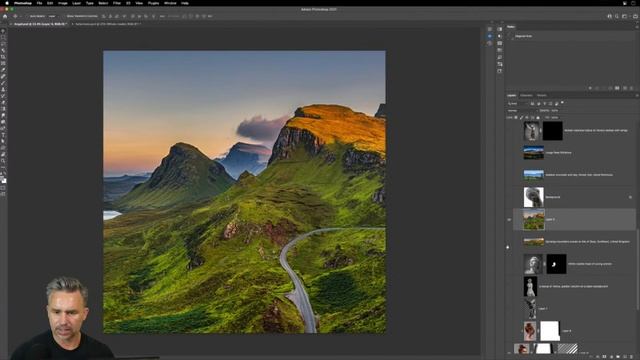Show the Background layer visibility box

(x=509, y=197)
